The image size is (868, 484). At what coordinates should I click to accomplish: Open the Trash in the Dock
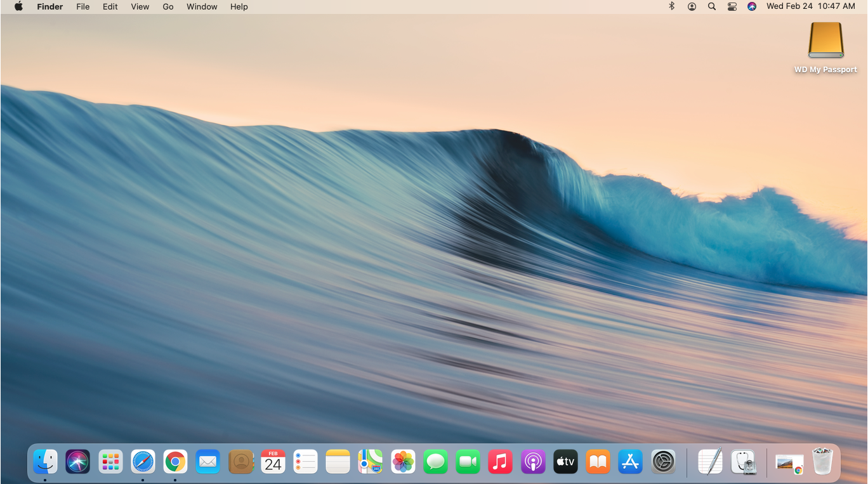click(823, 461)
